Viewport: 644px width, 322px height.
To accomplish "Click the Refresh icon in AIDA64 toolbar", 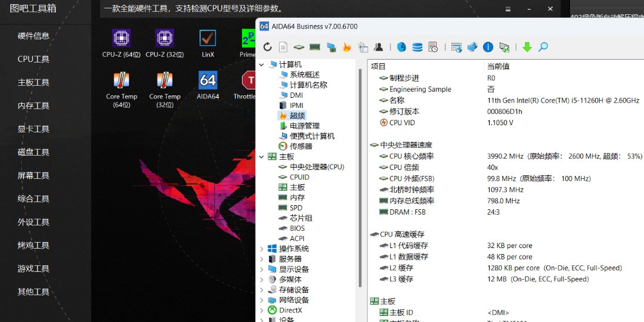I will (267, 47).
